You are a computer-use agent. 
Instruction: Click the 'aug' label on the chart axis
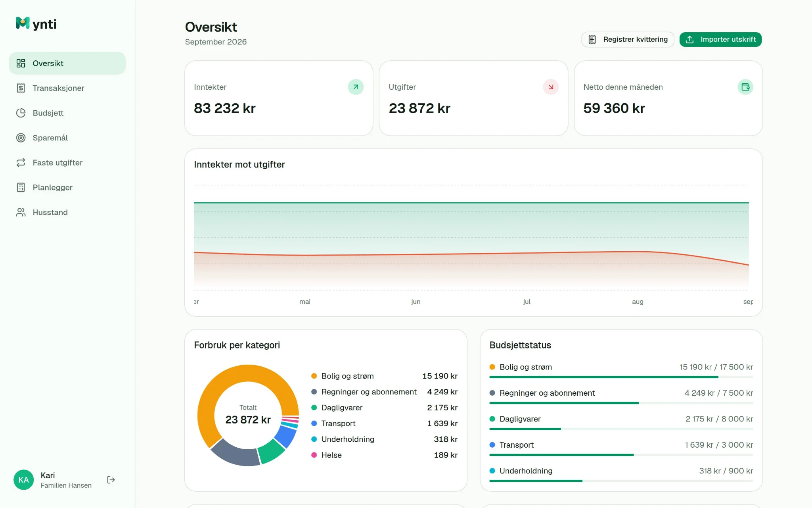(x=638, y=302)
